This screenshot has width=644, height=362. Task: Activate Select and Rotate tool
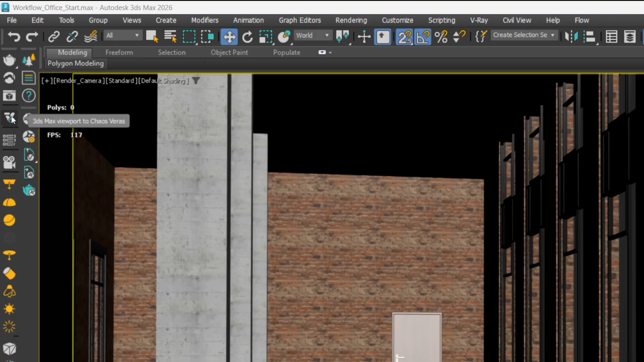(248, 37)
